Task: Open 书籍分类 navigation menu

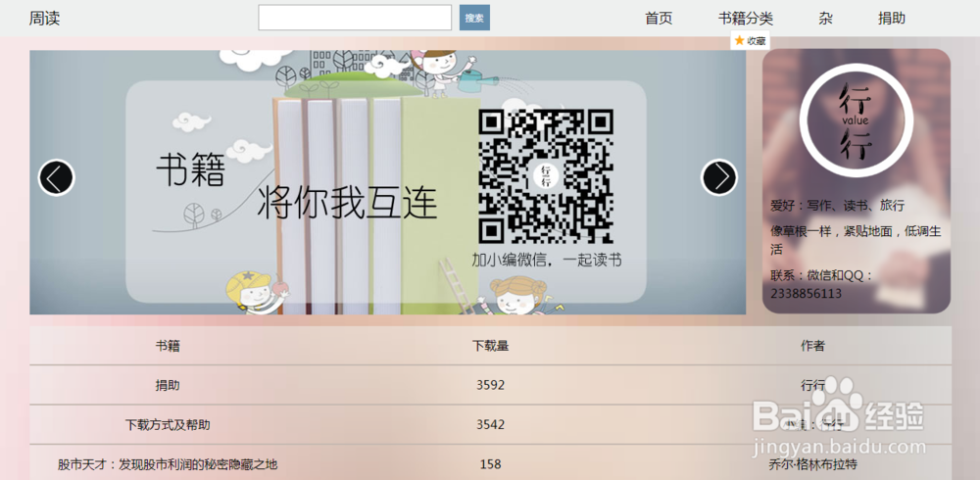Action: (746, 19)
